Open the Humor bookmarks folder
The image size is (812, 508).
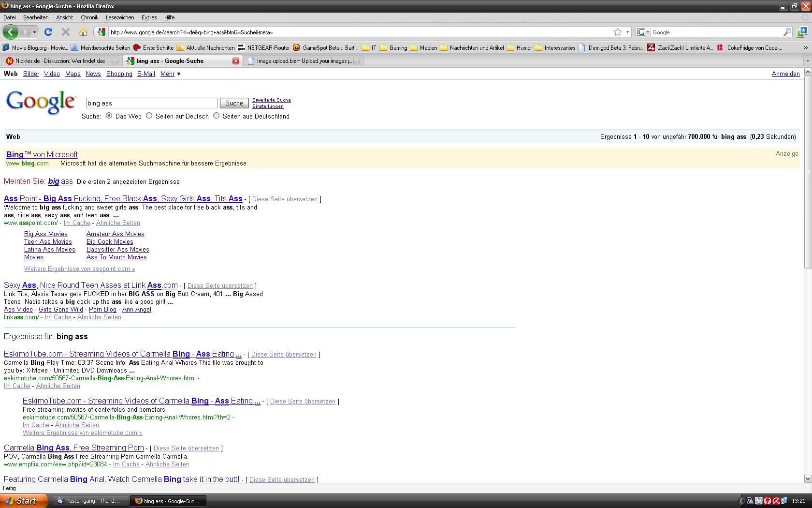click(x=519, y=47)
